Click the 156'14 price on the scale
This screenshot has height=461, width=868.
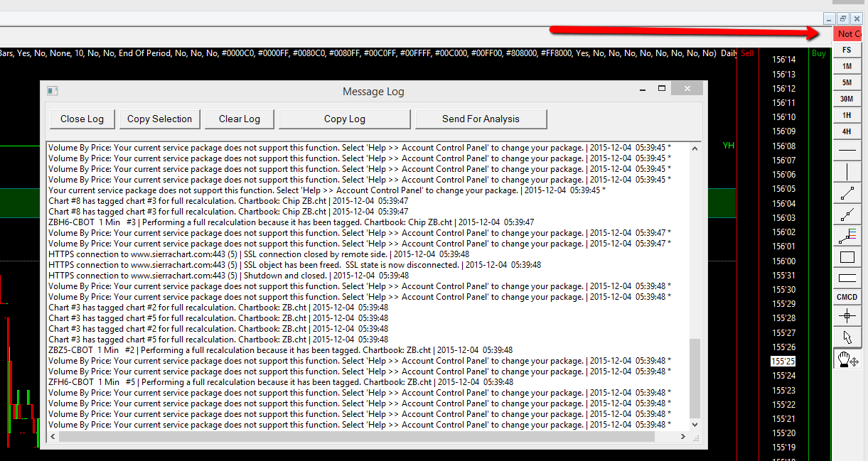click(x=783, y=60)
